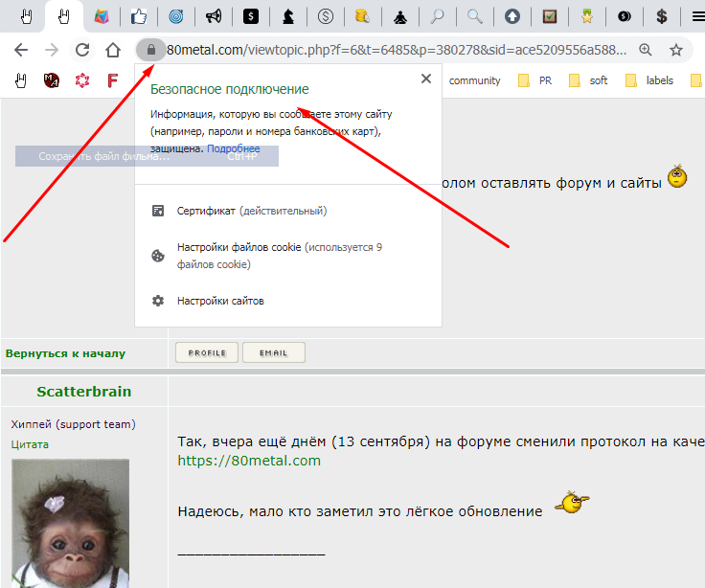Open the second magnifier tab
Image resolution: width=705 pixels, height=588 pixels.
pyautogui.click(x=475, y=16)
